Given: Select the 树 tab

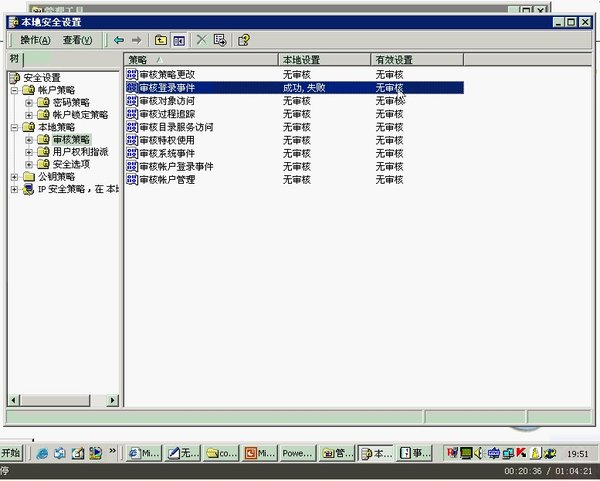Looking at the screenshot, I should pyautogui.click(x=15, y=59).
